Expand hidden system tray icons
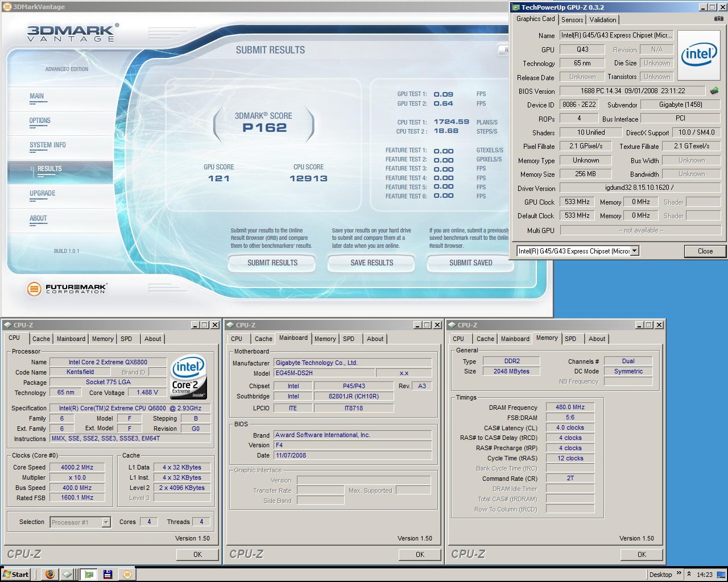Screen dimensions: 728x582 689,574
